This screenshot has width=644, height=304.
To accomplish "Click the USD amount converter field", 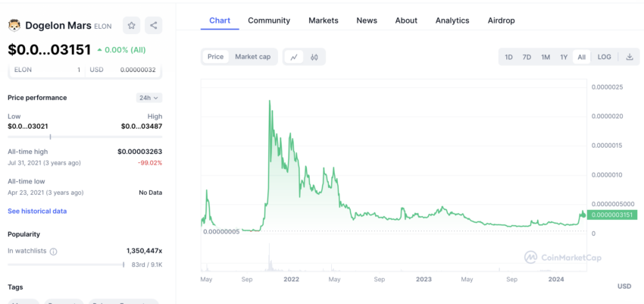I will (x=123, y=70).
